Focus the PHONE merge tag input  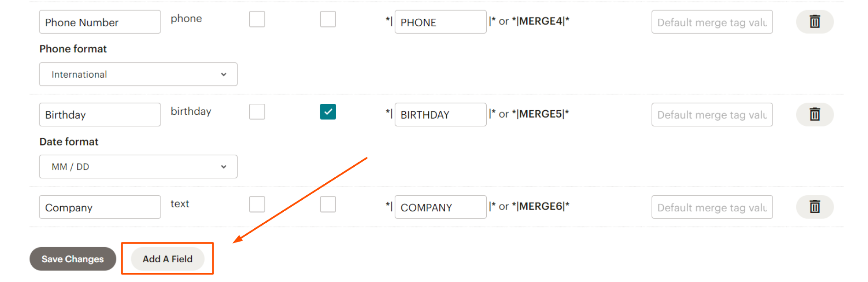pos(440,22)
